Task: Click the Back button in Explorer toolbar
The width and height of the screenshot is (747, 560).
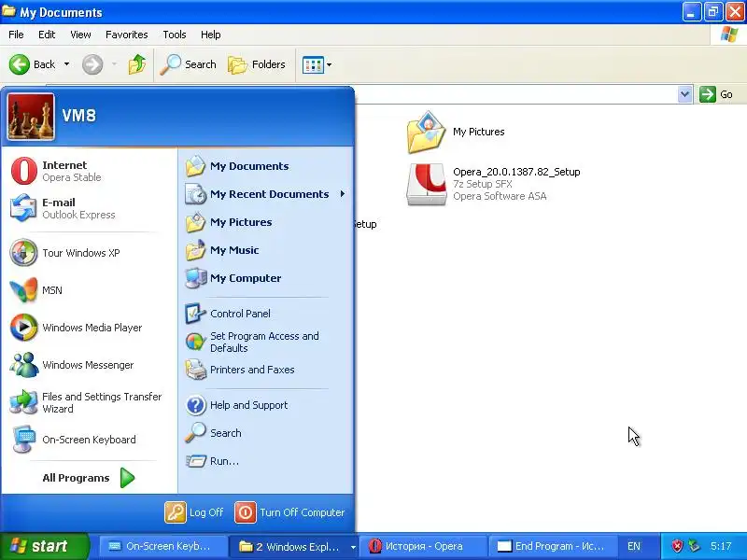Action: tap(33, 64)
